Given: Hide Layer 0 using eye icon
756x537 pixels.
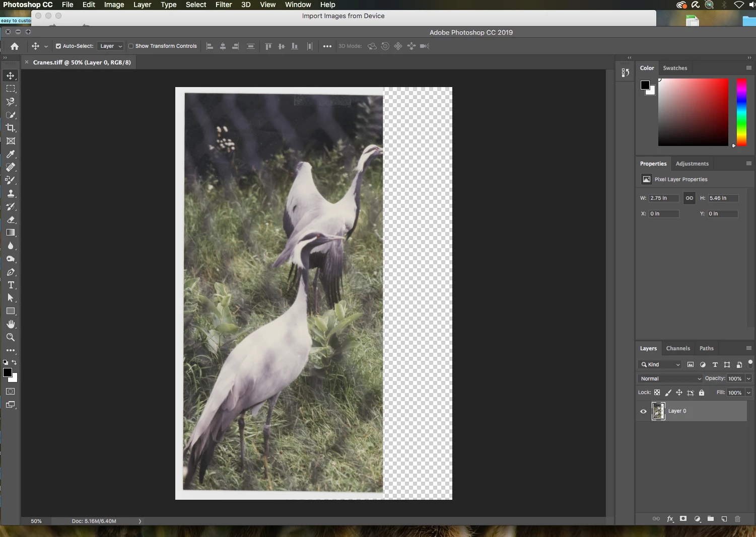Looking at the screenshot, I should tap(643, 411).
